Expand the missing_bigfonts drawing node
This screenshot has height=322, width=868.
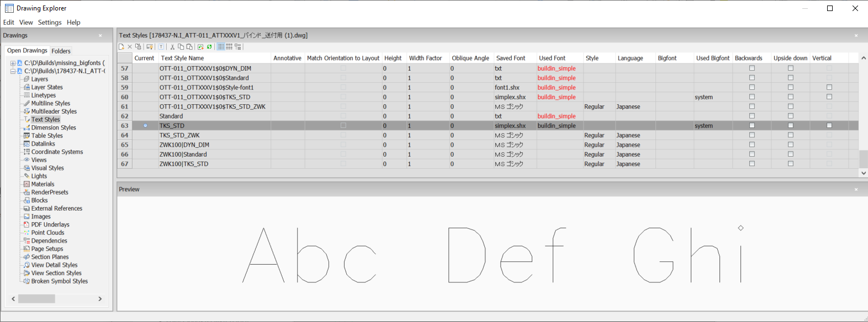tap(13, 63)
